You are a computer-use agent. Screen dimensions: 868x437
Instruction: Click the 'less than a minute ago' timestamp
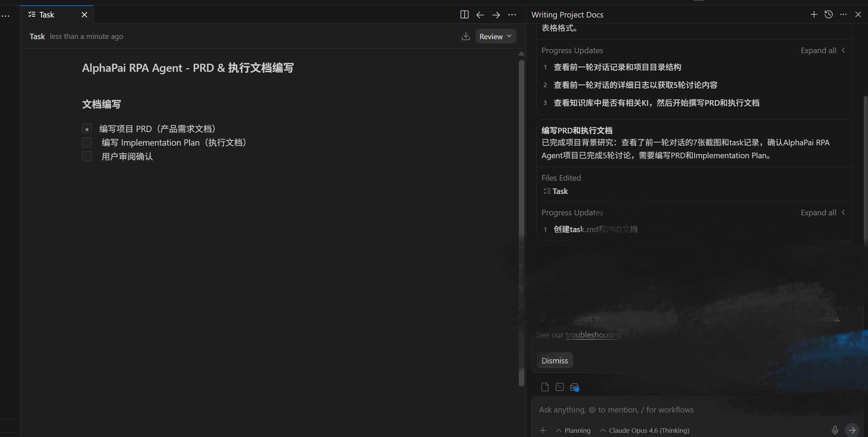87,36
